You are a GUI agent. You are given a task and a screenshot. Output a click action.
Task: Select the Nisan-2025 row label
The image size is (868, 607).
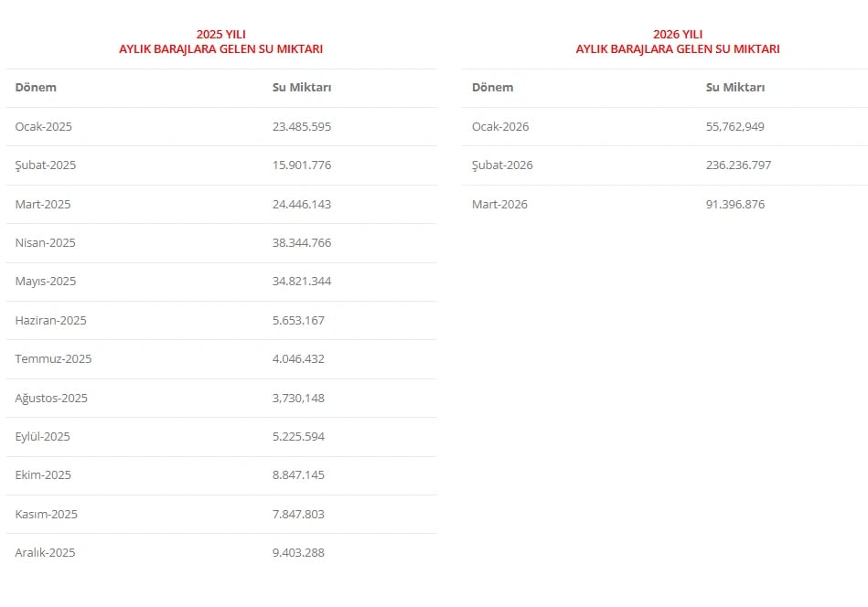tap(45, 243)
